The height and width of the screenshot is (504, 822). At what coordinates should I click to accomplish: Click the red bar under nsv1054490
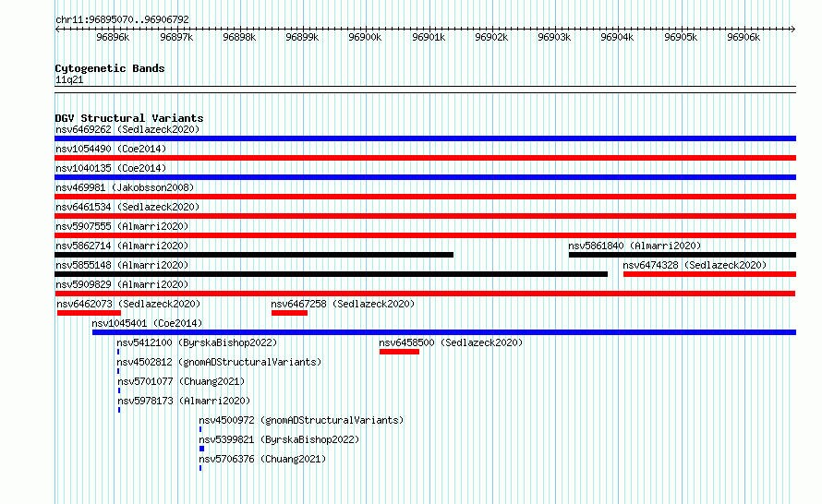425,158
